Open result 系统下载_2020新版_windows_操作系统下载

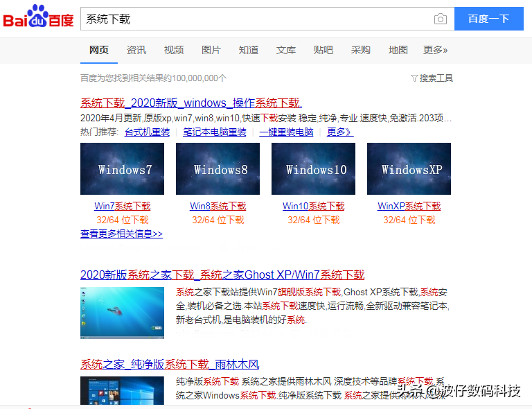tap(191, 103)
